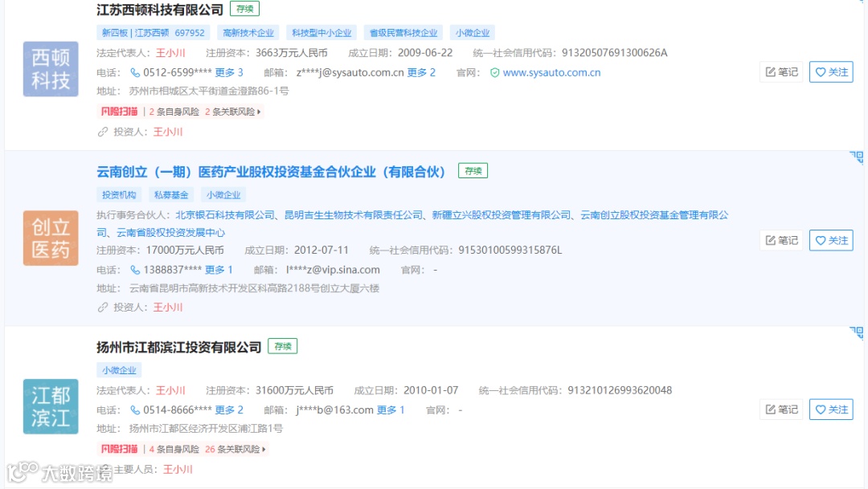
Task: Click the QR code corner icon of 云南创立 card
Action: click(x=857, y=157)
